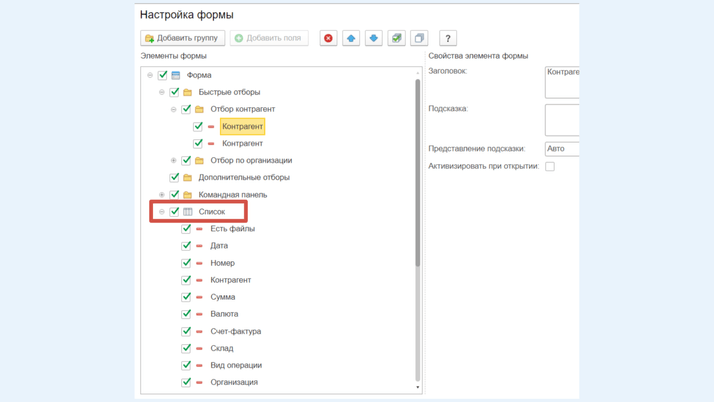Image resolution: width=714 pixels, height=402 pixels.
Task: Select the Вид операции tree item
Action: (236, 365)
